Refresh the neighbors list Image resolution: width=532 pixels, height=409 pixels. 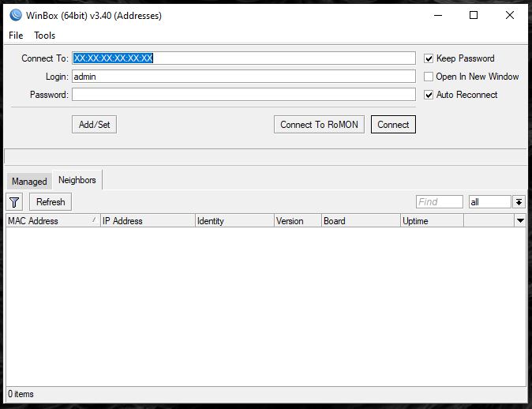51,202
